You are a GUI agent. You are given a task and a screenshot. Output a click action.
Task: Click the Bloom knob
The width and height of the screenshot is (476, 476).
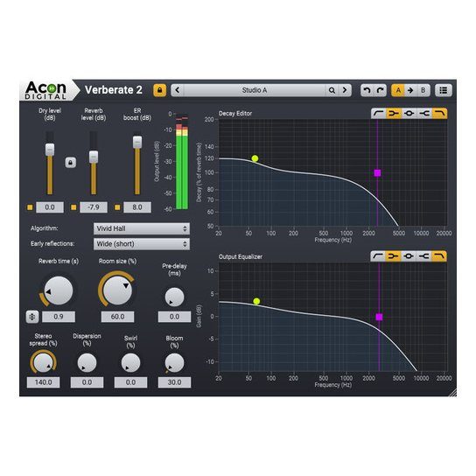pyautogui.click(x=174, y=363)
